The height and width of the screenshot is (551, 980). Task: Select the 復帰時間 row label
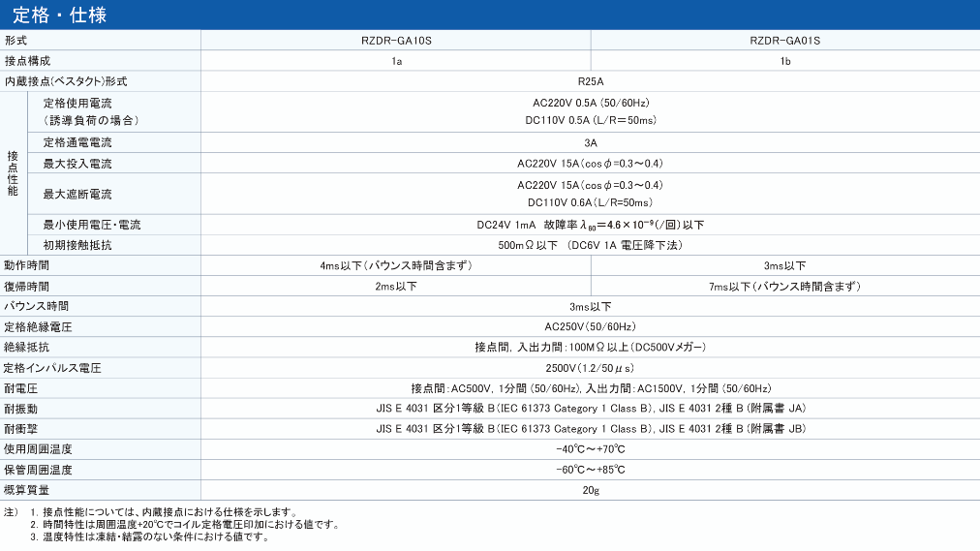(x=27, y=287)
